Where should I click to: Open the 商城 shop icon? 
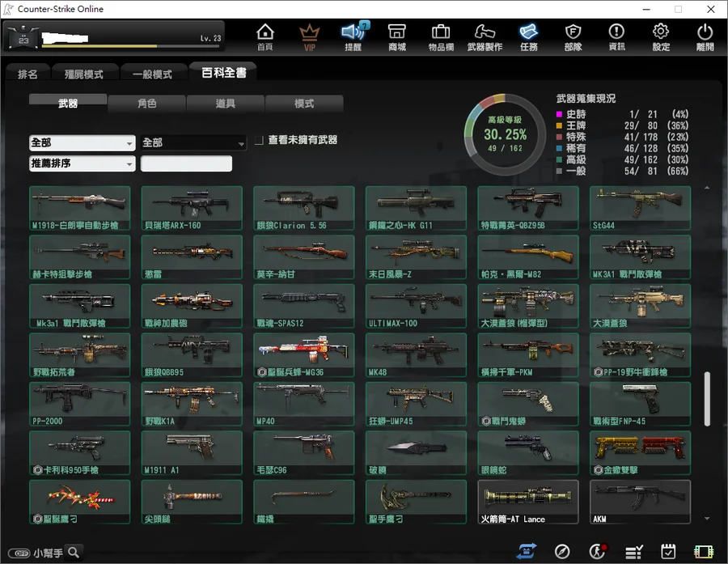(397, 36)
